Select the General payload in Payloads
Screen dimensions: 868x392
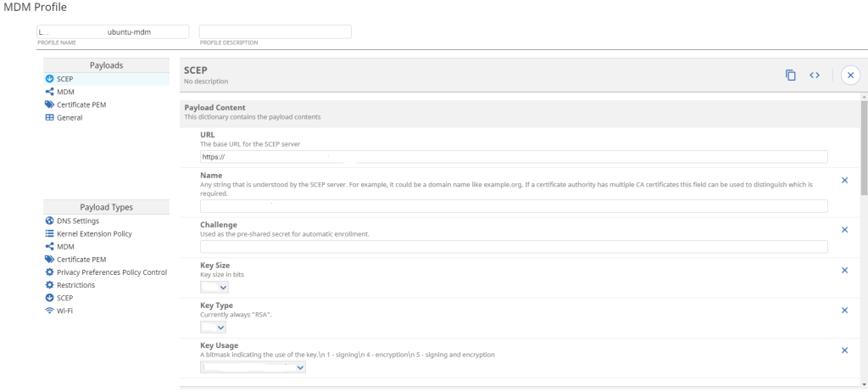[x=69, y=117]
